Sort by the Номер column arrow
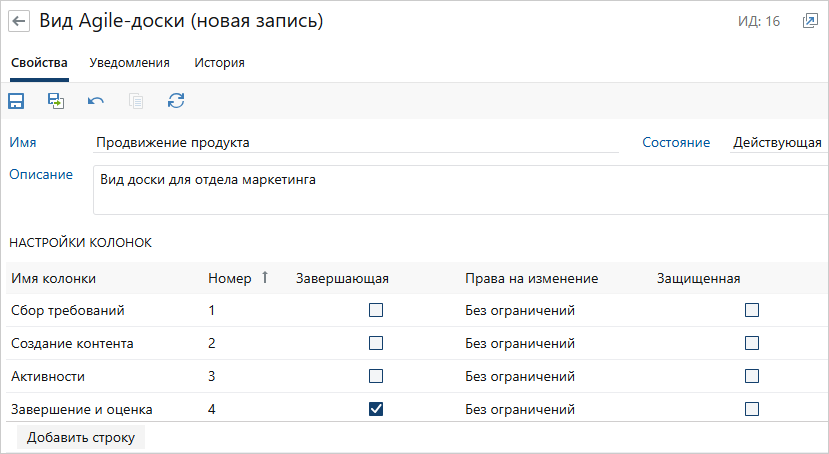829x454 pixels. [265, 278]
